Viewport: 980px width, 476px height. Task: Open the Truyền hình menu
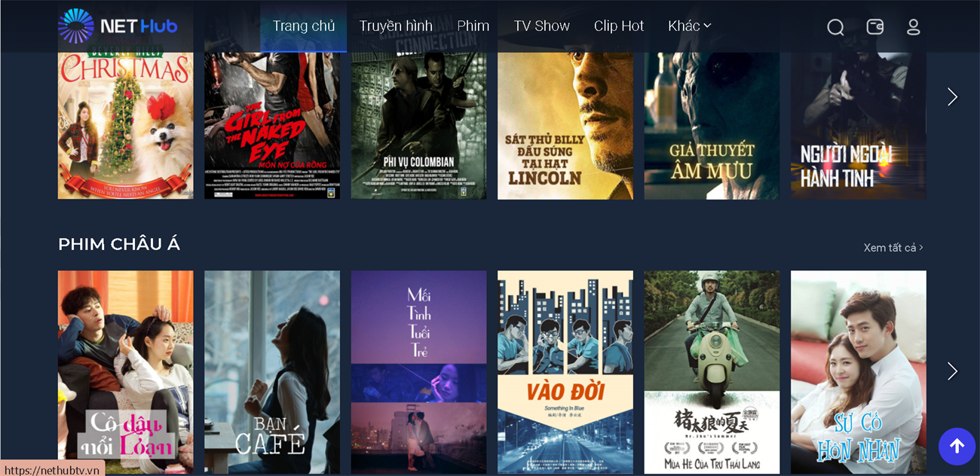[396, 26]
